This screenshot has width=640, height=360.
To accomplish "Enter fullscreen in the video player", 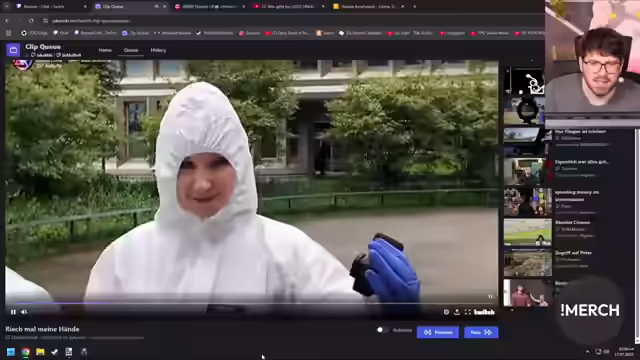I will click(468, 312).
